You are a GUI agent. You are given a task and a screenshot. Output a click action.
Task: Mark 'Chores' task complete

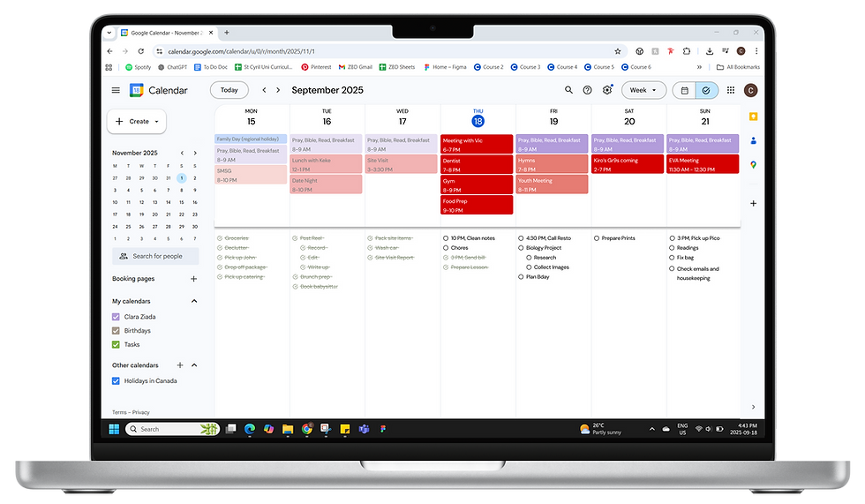(x=446, y=248)
